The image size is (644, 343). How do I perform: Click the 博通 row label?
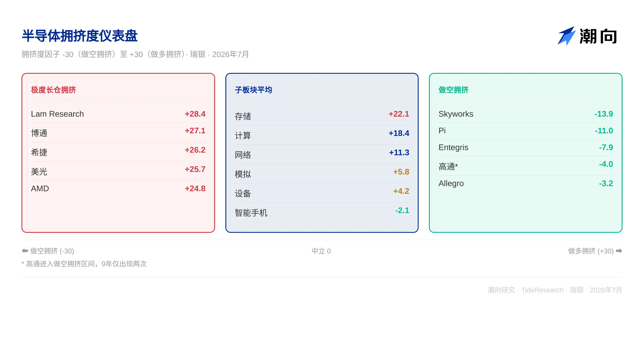pyautogui.click(x=39, y=133)
